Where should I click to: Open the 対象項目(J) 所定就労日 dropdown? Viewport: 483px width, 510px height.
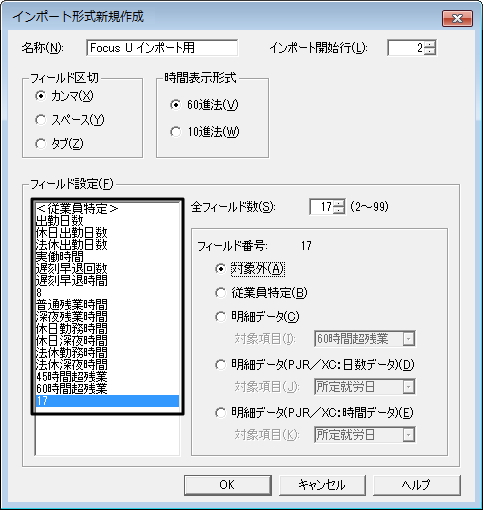[x=408, y=387]
